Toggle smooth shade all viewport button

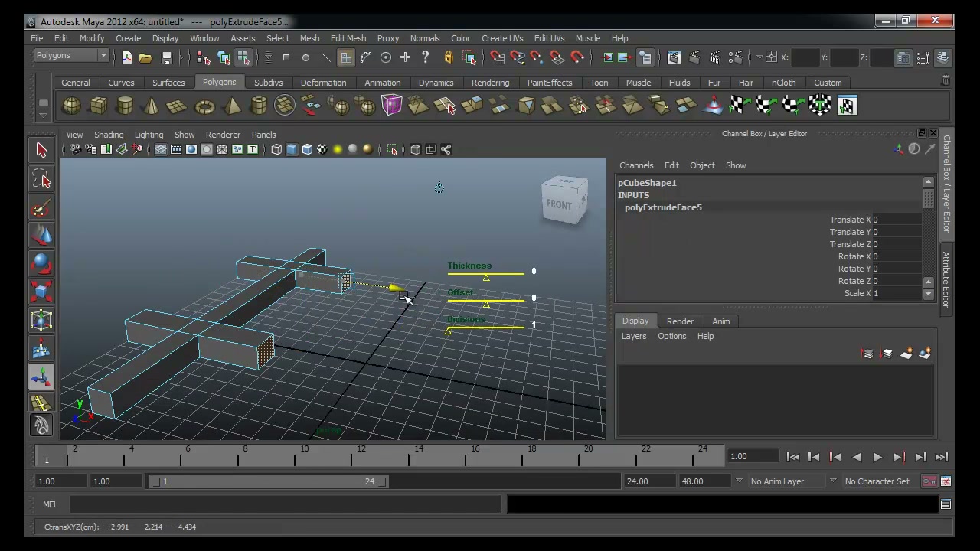[292, 149]
